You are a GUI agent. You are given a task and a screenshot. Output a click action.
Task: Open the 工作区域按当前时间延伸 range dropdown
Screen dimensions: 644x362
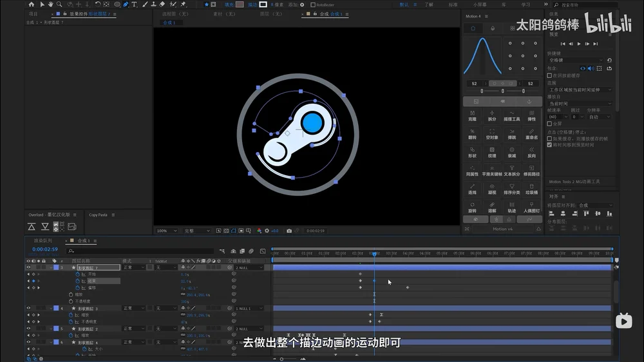pyautogui.click(x=580, y=90)
